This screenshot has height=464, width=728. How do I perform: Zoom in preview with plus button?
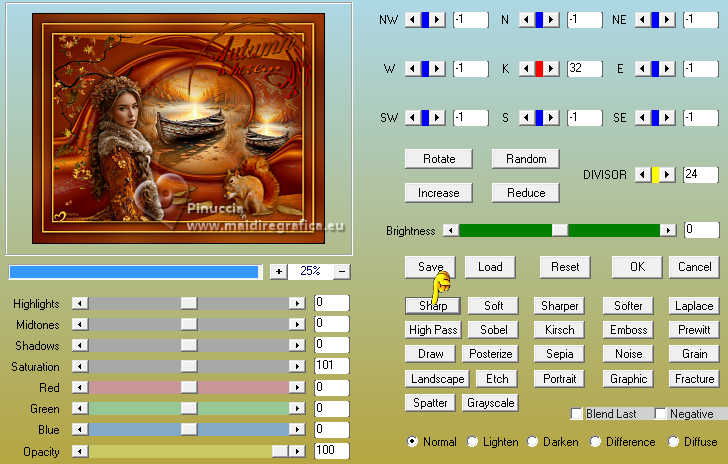(279, 271)
